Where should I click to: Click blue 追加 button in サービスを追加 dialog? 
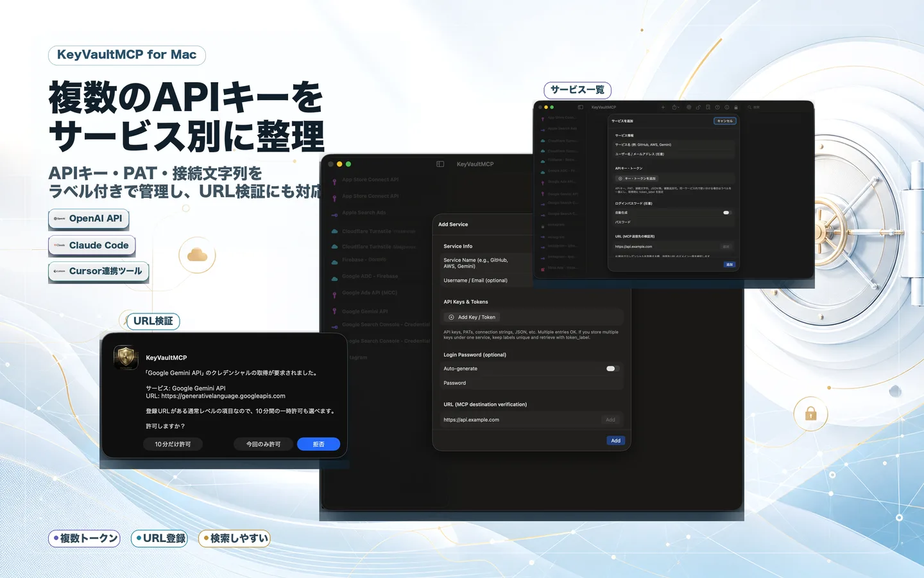tap(730, 265)
